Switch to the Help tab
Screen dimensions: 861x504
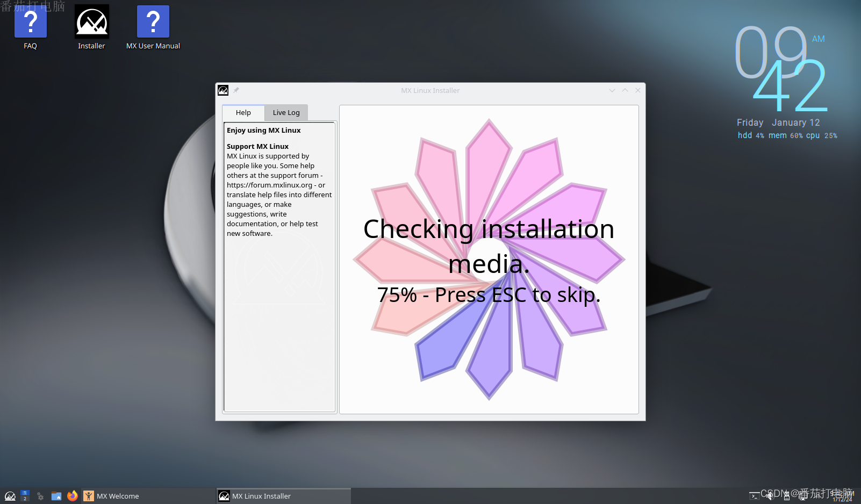[243, 112]
